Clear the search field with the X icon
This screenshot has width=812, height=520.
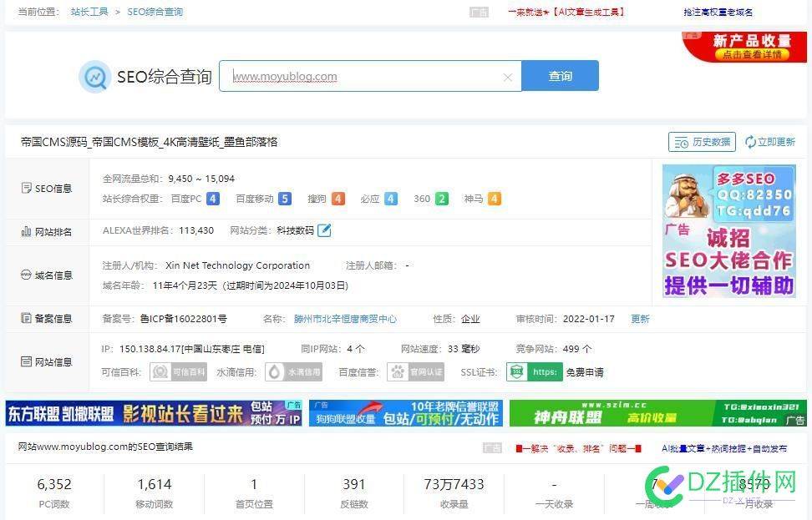[x=508, y=77]
